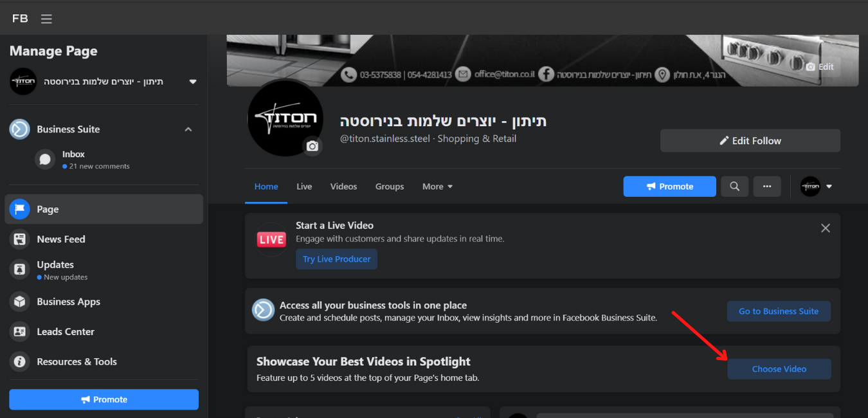Image resolution: width=868 pixels, height=418 pixels.
Task: Open the Resources & Tools info icon
Action: pos(20,361)
